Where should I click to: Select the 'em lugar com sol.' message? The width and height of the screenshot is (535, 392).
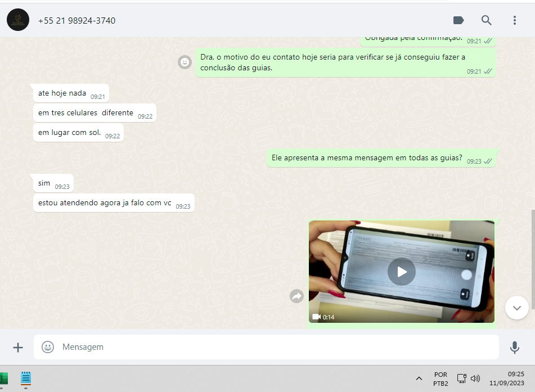[78, 133]
